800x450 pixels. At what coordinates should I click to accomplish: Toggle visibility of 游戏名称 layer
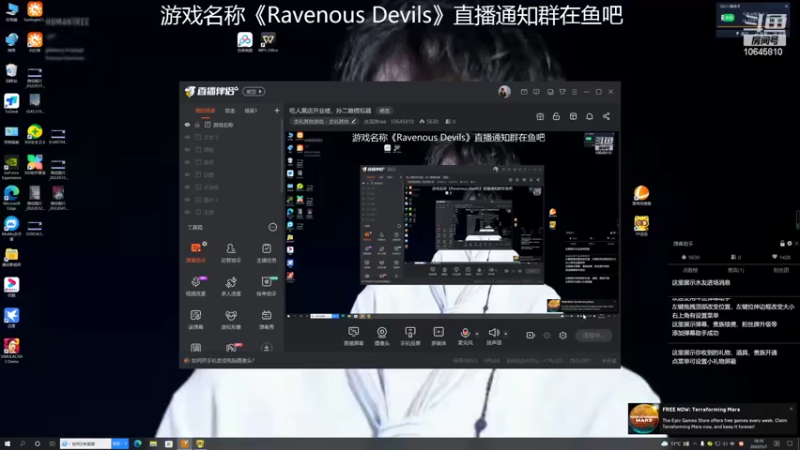[x=187, y=125]
